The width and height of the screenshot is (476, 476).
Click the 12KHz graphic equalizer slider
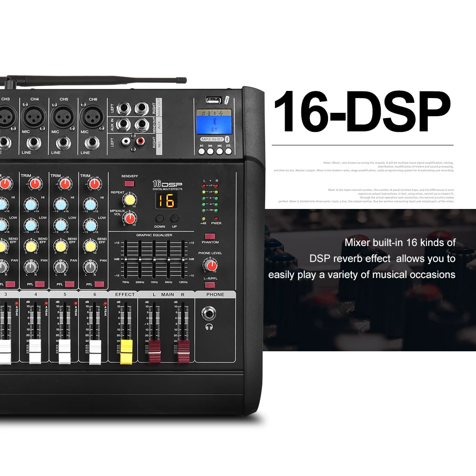[183, 259]
